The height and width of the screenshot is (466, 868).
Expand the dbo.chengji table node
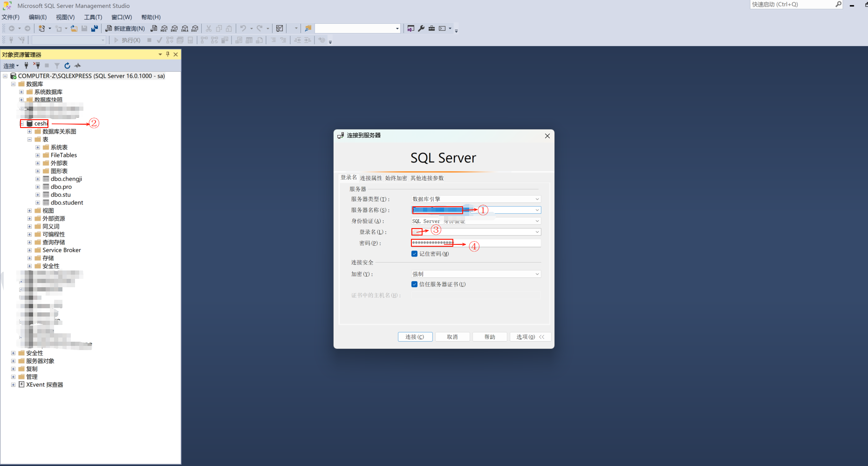(38, 179)
